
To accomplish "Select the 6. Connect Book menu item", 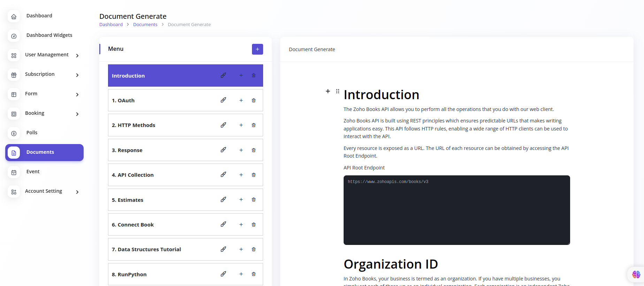I will [185, 224].
